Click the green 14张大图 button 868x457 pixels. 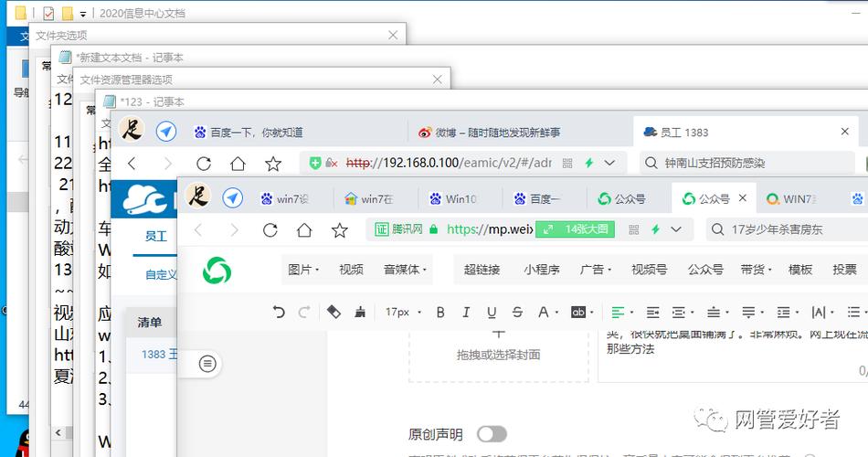(x=575, y=229)
